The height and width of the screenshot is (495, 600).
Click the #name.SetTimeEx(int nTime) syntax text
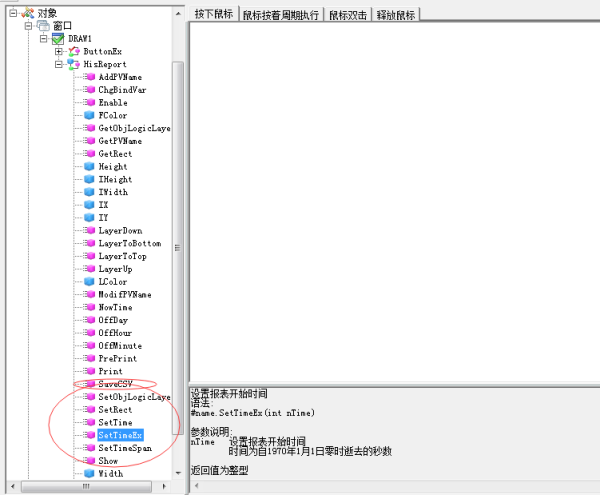[x=253, y=413]
